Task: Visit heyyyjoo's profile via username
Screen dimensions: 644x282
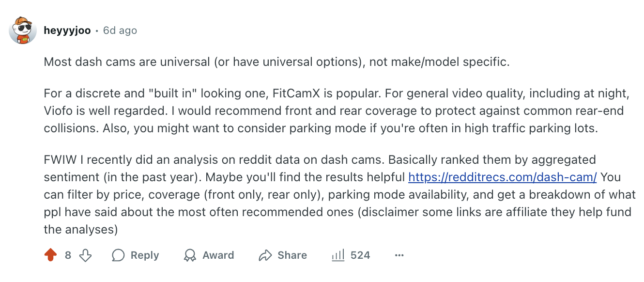Action: click(67, 30)
